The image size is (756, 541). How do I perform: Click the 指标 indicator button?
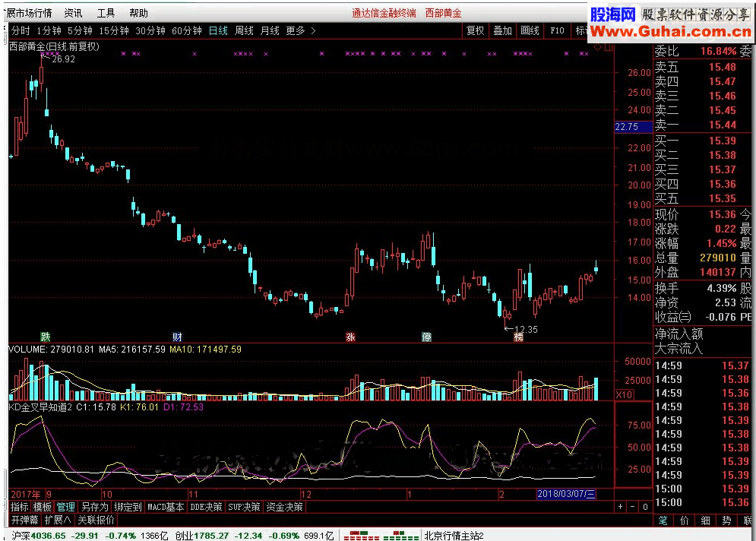click(20, 507)
